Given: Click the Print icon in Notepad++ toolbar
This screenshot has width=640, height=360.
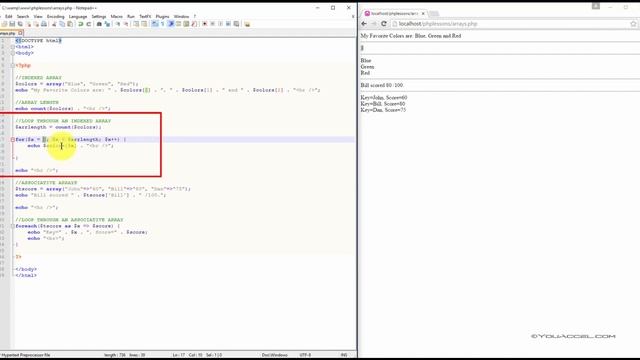Looking at the screenshot, I should 44,24.
